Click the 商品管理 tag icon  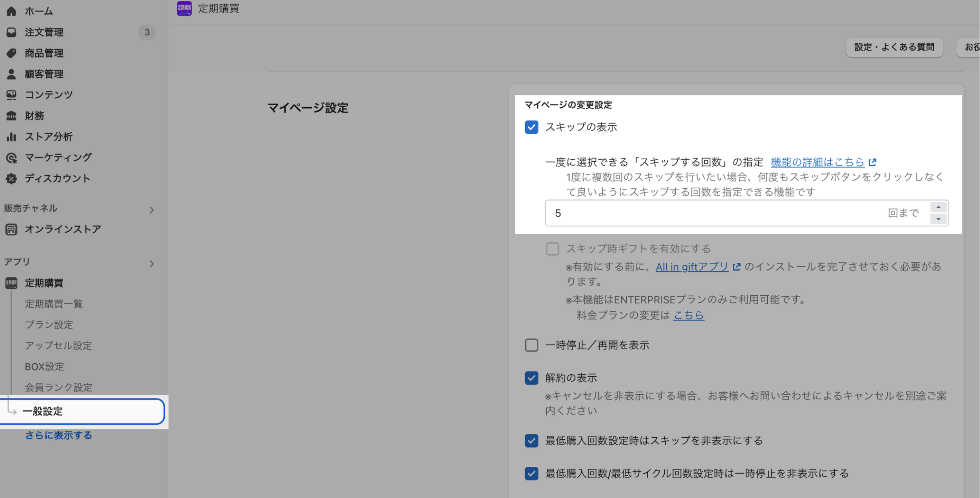11,53
